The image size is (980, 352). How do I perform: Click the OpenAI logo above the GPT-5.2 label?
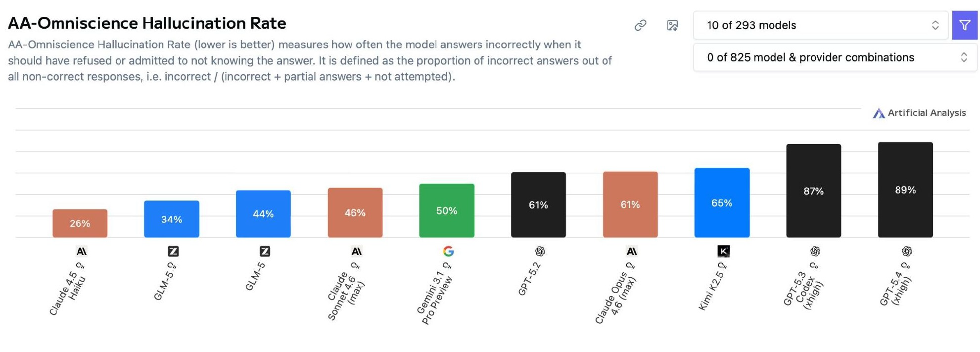pos(540,251)
